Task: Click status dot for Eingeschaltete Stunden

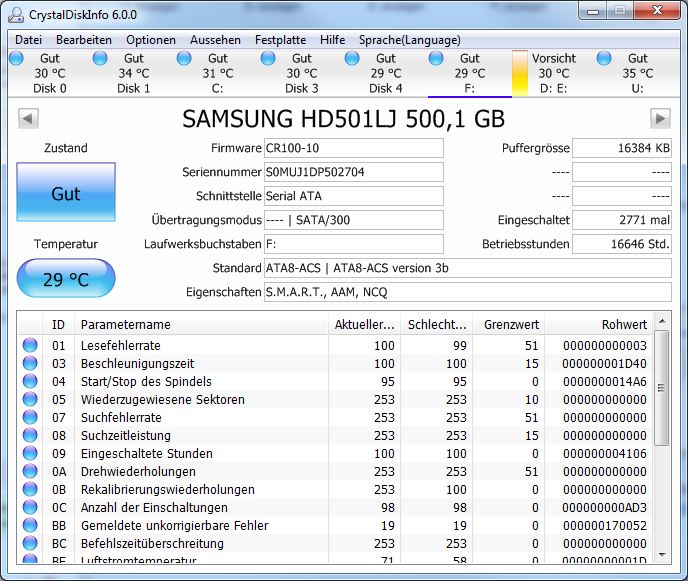Action: 30,453
